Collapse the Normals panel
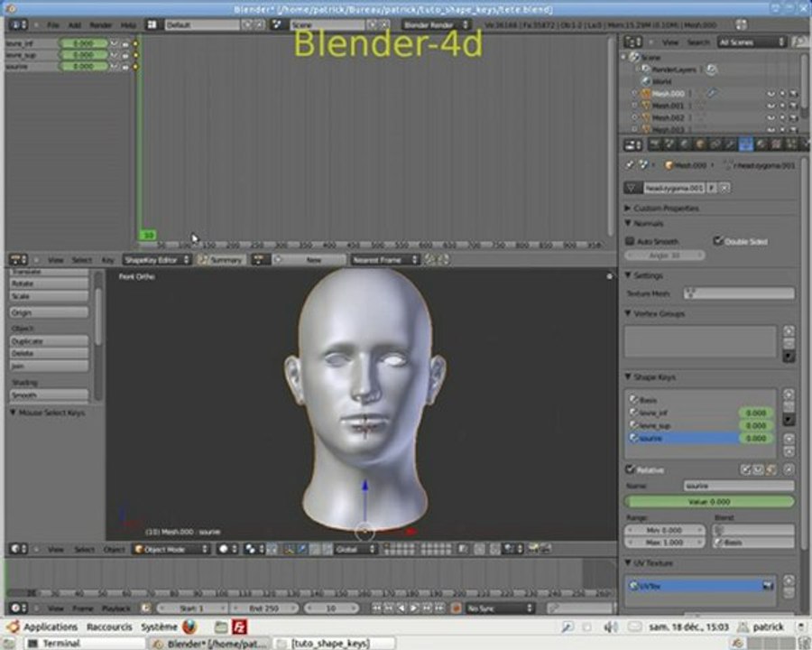The height and width of the screenshot is (650, 812). coord(628,223)
